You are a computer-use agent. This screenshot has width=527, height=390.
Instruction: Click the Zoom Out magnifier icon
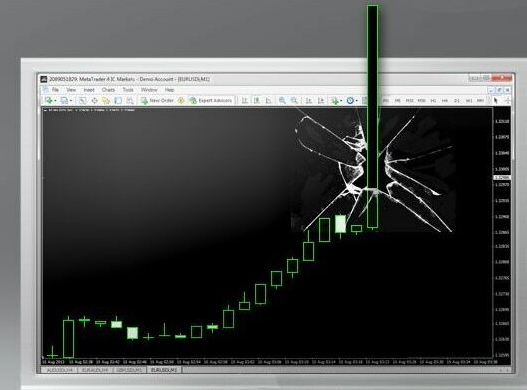pos(294,100)
